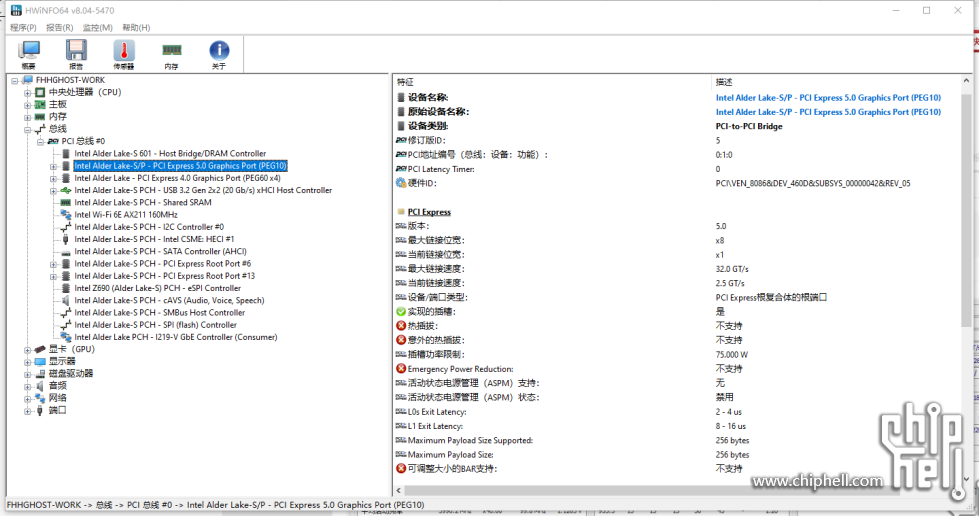Click the PCI Express section heading
The height and width of the screenshot is (516, 979).
(x=429, y=212)
